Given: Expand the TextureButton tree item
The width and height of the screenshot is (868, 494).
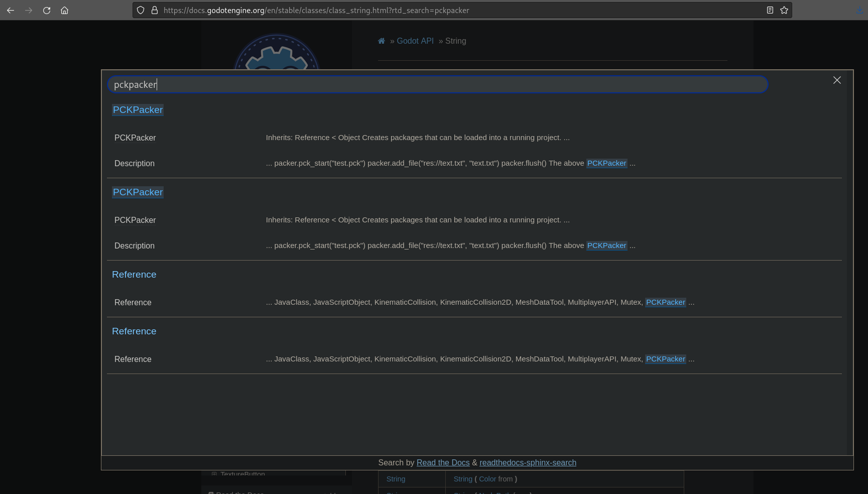Looking at the screenshot, I should [x=214, y=474].
